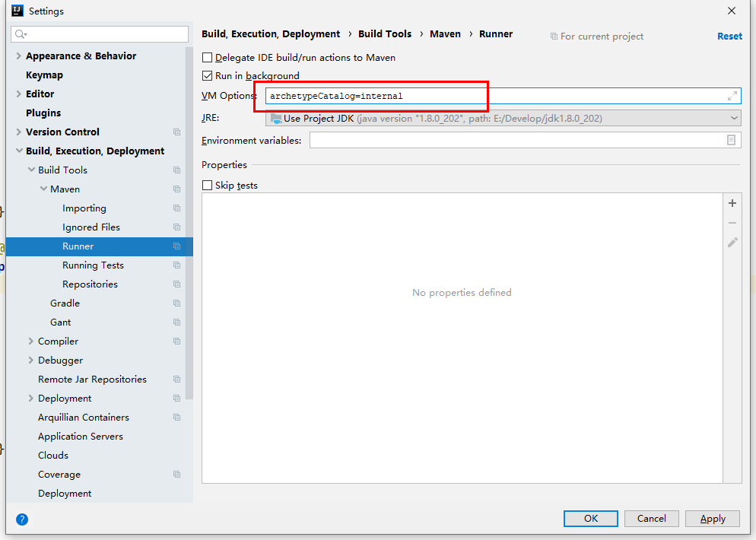This screenshot has height=540, width=756.
Task: Click the minus icon to remove property
Action: pos(732,223)
